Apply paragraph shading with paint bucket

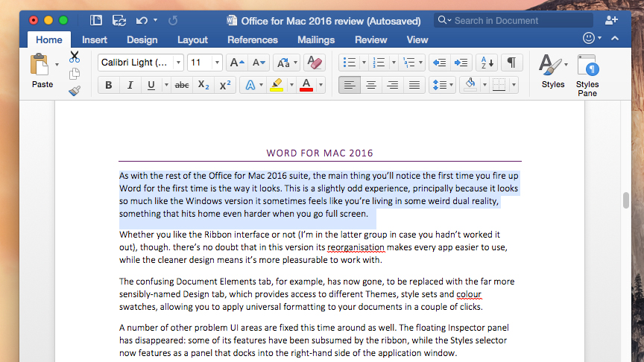pos(470,85)
